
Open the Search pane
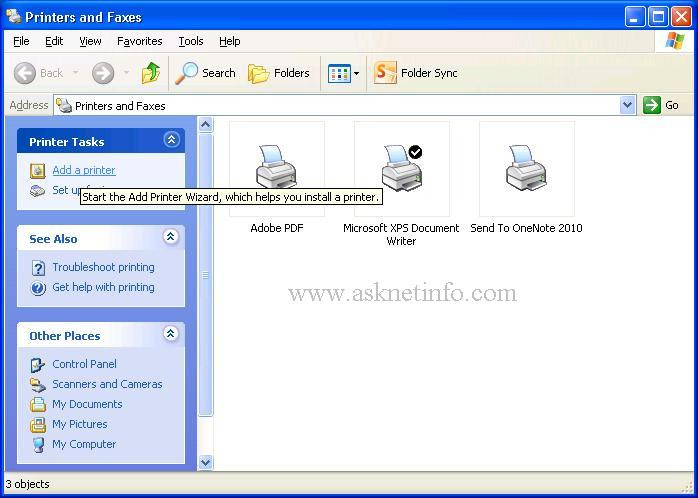point(206,73)
